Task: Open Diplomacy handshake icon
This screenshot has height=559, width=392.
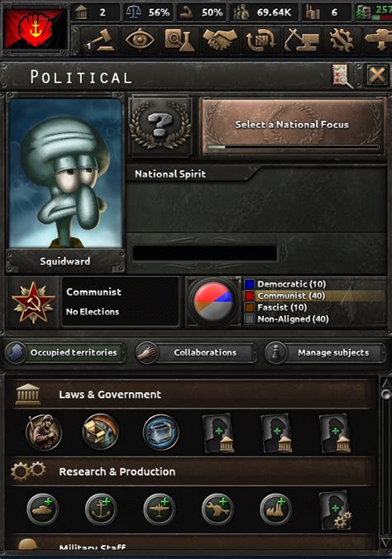Action: [x=220, y=40]
